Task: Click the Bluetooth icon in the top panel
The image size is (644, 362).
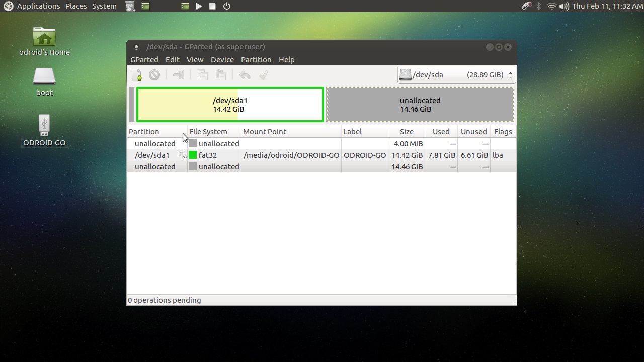Action: click(539, 6)
